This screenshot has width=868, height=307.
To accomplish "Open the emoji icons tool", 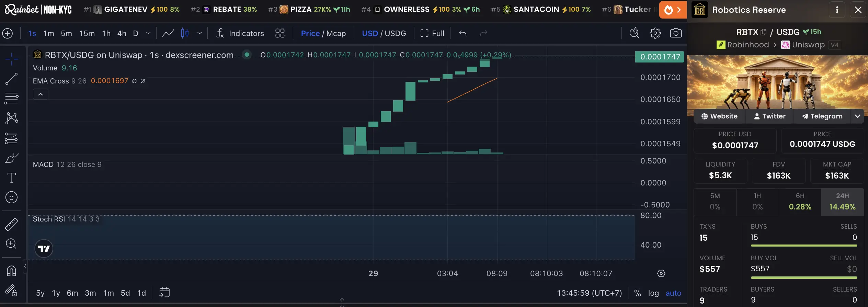I will pyautogui.click(x=12, y=197).
